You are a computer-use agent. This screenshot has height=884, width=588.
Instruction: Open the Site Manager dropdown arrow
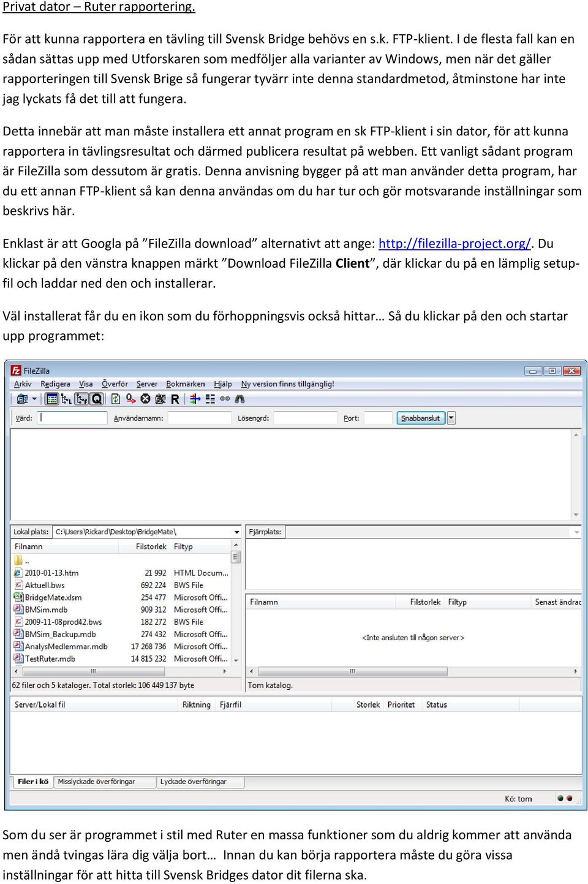click(34, 399)
